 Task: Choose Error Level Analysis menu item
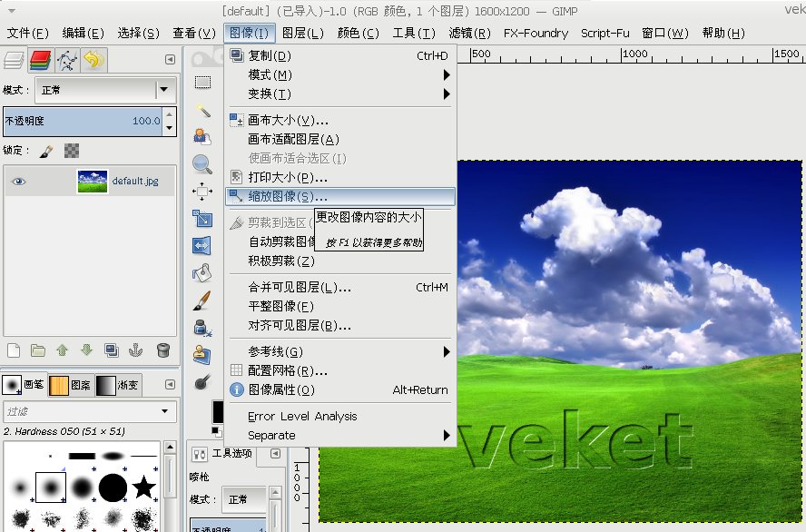tap(340, 417)
